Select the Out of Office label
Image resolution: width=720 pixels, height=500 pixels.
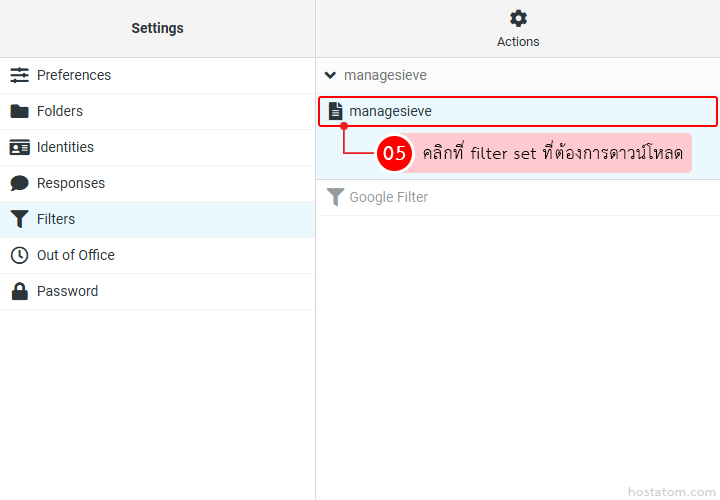[76, 255]
